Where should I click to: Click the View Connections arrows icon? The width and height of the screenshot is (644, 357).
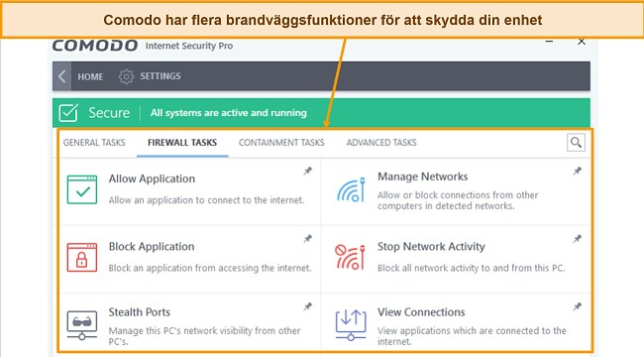(x=351, y=325)
